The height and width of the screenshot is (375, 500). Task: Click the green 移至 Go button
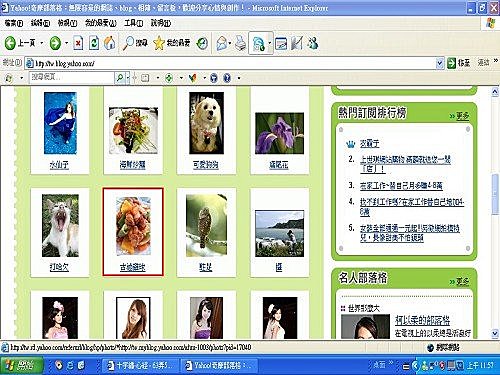coord(459,63)
